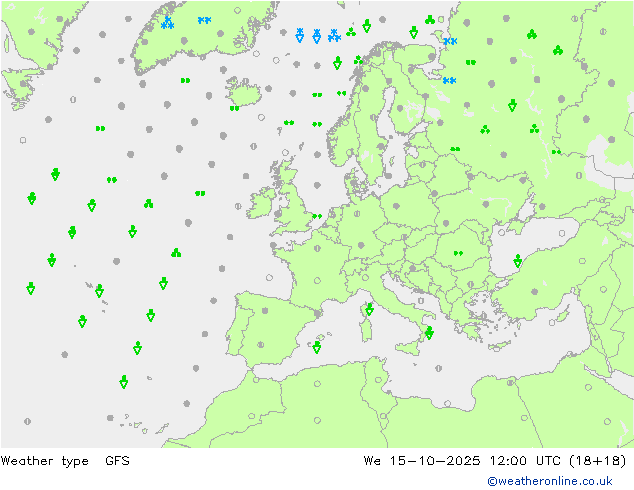Click the clear-sky circle over central France
This screenshot has height=490, width=634.
[317, 281]
